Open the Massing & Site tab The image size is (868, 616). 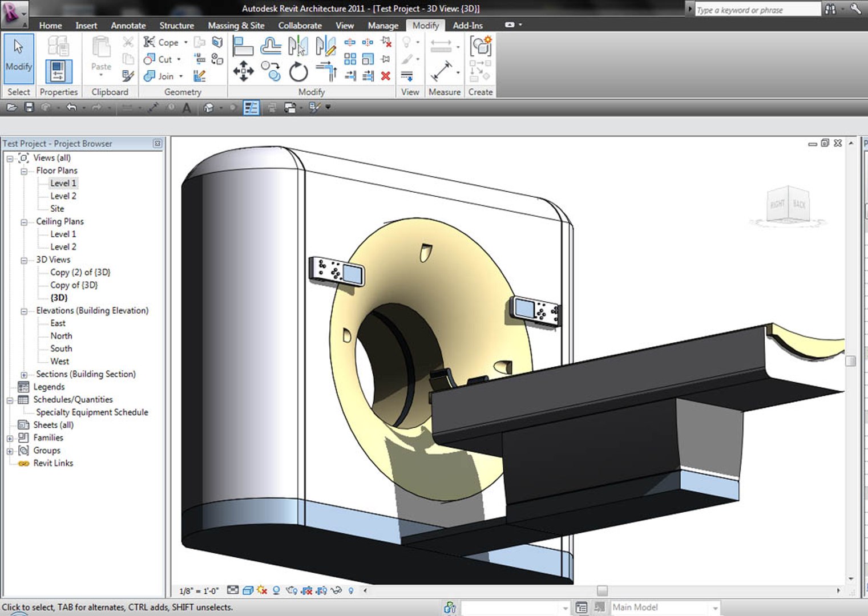[236, 25]
